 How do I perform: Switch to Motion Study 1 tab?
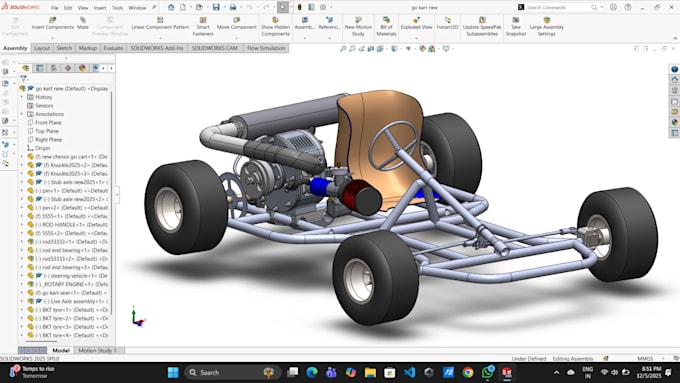click(x=98, y=350)
